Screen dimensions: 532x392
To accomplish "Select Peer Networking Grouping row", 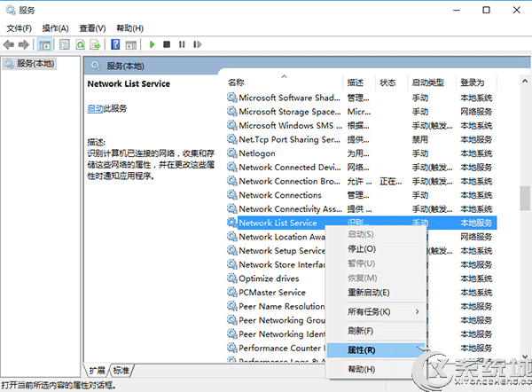I will 276,320.
